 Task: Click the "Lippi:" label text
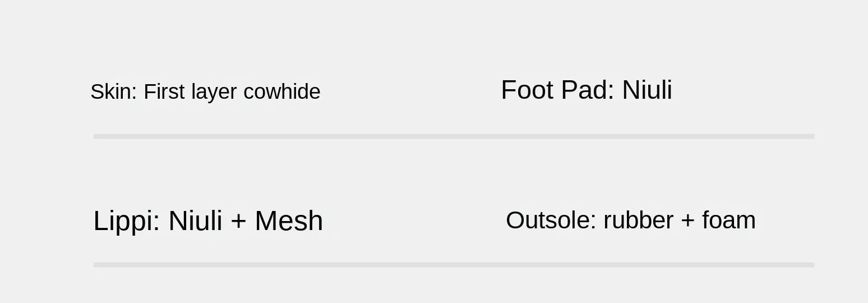(127, 221)
